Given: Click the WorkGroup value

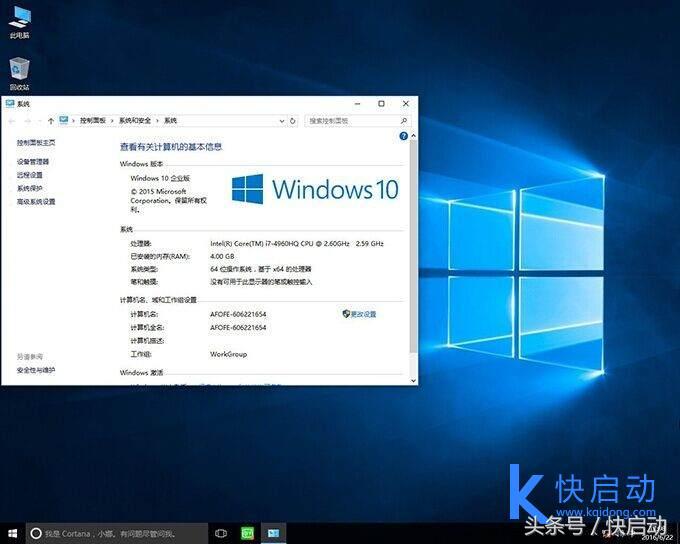Looking at the screenshot, I should pos(229,354).
